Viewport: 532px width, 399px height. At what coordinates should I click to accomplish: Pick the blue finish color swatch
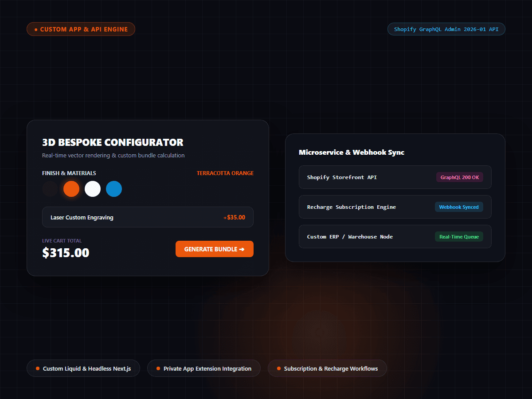[114, 189]
